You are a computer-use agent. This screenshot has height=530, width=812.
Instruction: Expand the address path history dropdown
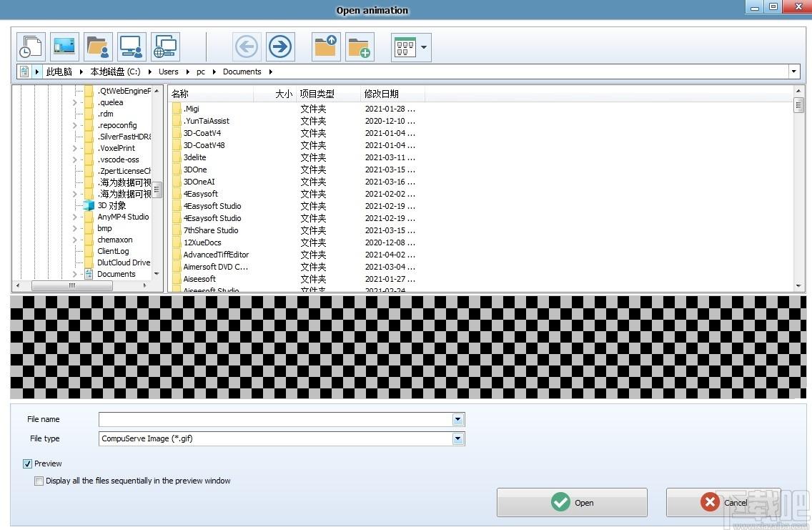click(x=794, y=72)
